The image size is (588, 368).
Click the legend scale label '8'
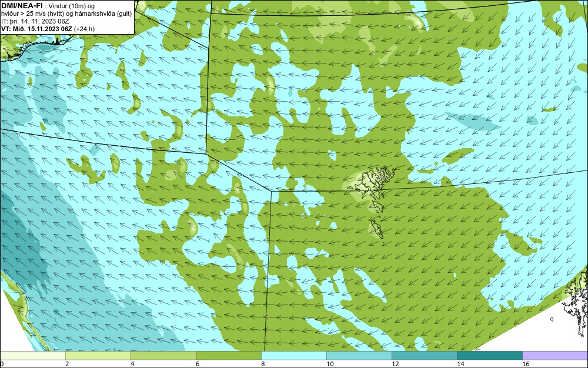click(x=263, y=364)
